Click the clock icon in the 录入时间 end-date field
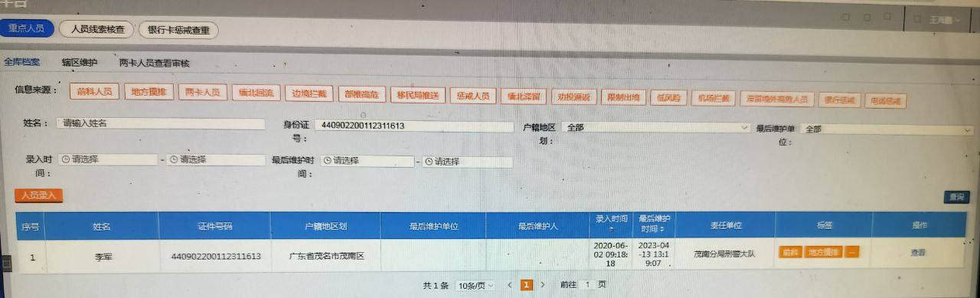The width and height of the screenshot is (980, 298). (x=174, y=160)
